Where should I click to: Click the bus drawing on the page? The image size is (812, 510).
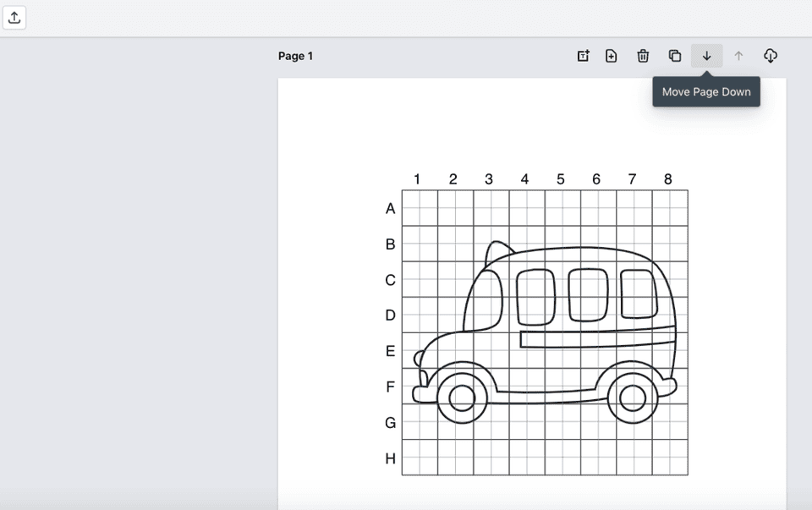click(545, 332)
